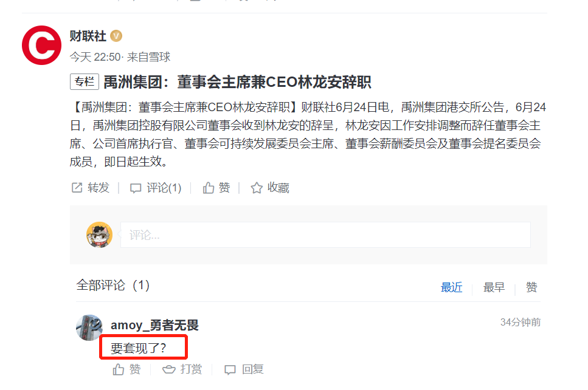Click the 专栏 column tag

click(85, 81)
